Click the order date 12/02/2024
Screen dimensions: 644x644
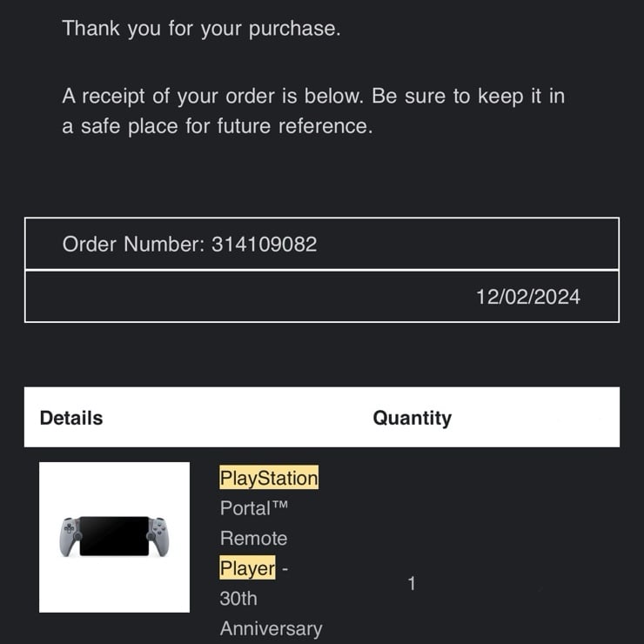[x=527, y=297]
